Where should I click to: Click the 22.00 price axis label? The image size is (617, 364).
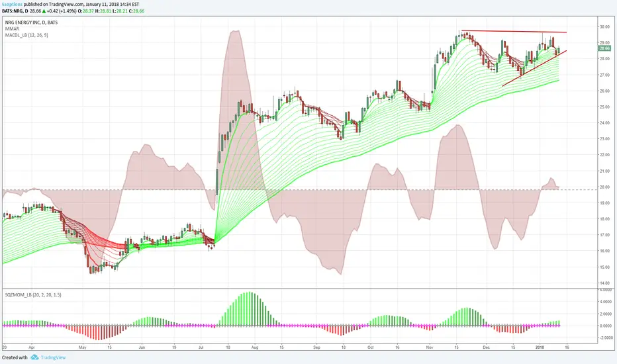click(604, 155)
